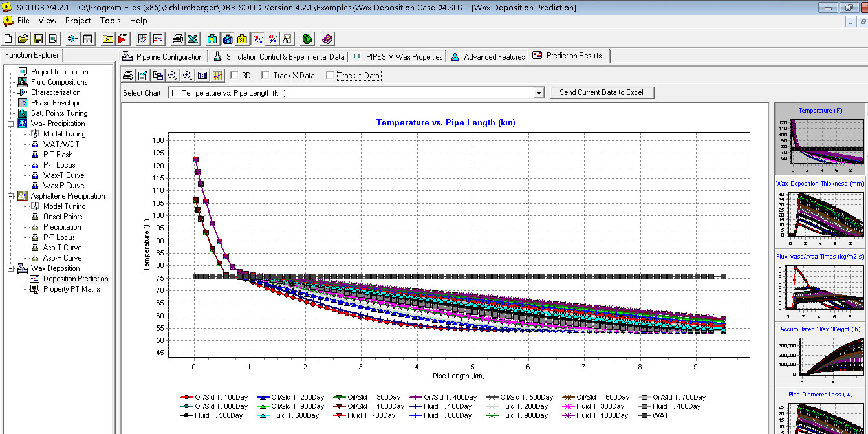Open the View menu

[x=47, y=21]
